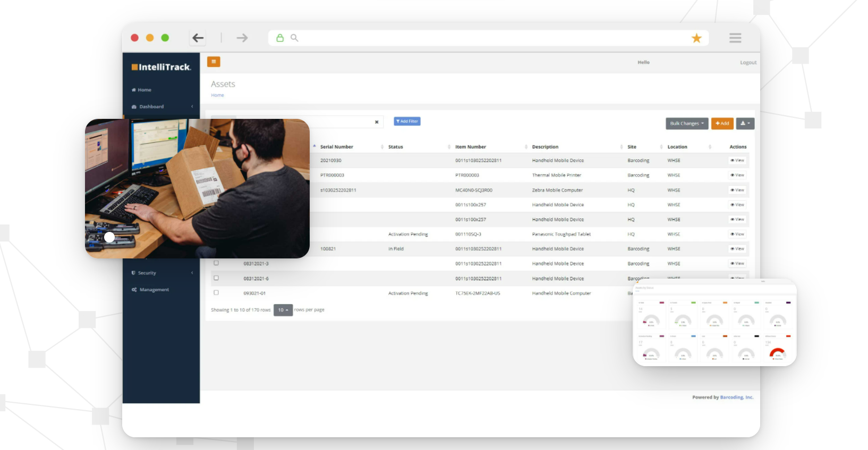Screen dimensions: 868x450
Task: Click the Logout link
Action: tap(748, 63)
